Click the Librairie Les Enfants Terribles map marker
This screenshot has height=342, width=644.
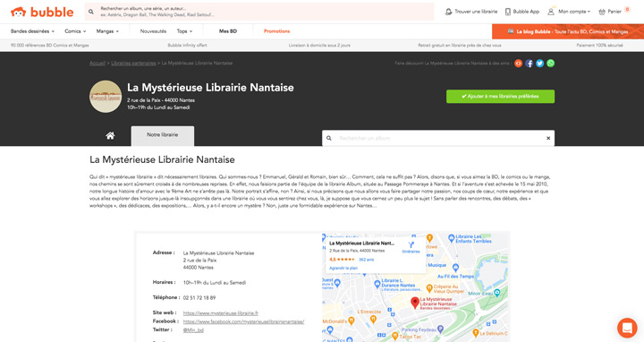(x=452, y=237)
